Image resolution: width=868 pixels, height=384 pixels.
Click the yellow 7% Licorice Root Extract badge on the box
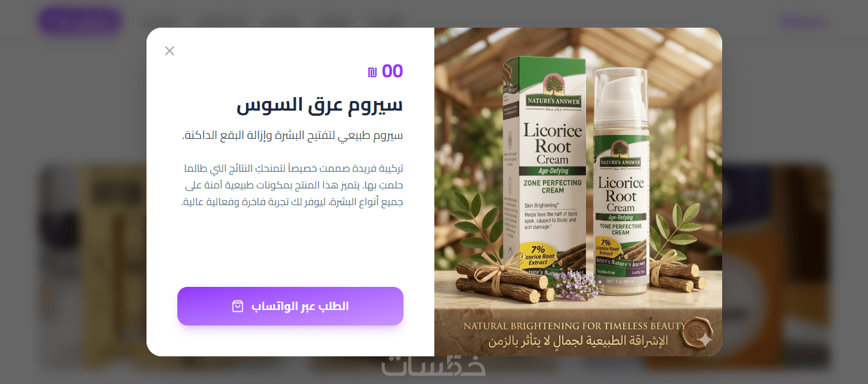538,255
